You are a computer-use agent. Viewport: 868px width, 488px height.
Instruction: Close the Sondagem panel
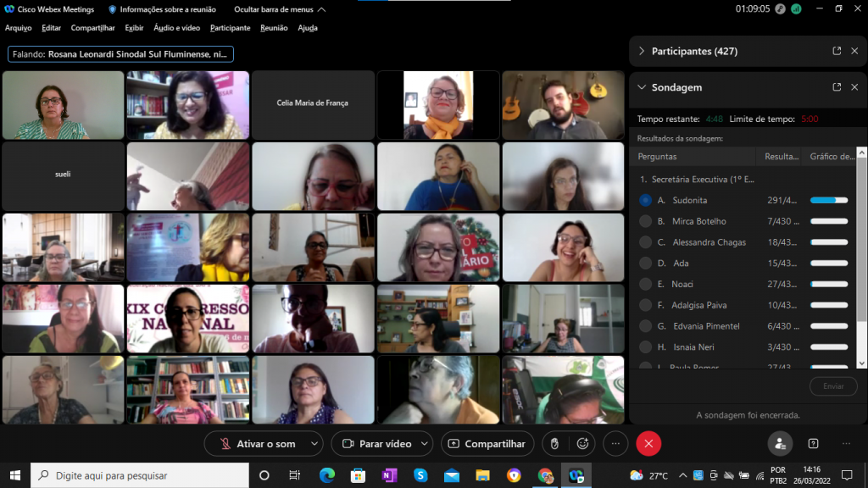(854, 87)
